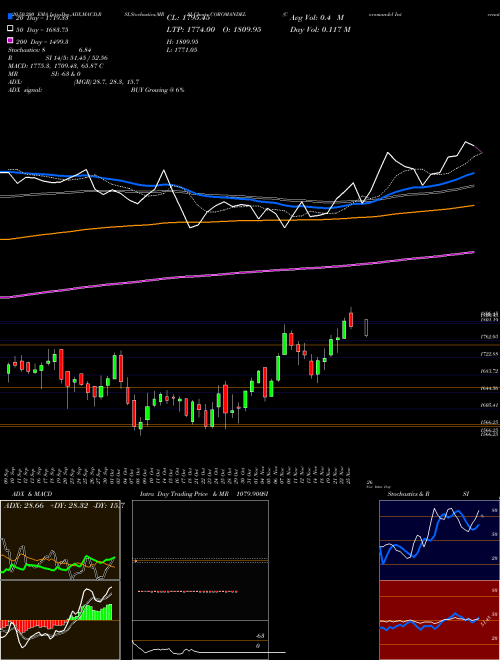Click the 1644.56 price axis label
The width and height of the screenshot is (500, 660).
tap(489, 388)
